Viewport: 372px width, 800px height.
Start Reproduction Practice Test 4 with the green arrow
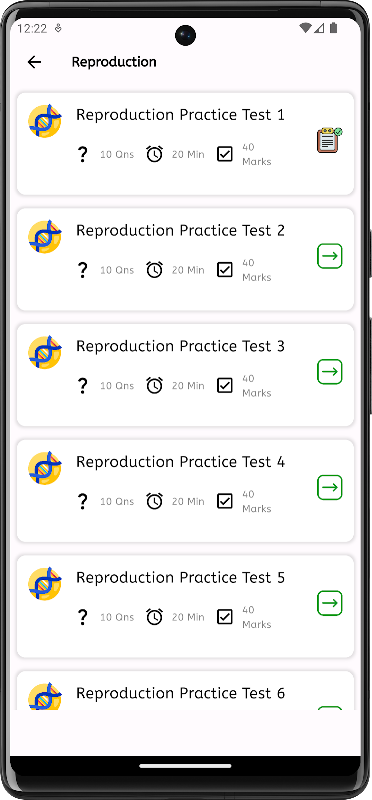pos(330,488)
